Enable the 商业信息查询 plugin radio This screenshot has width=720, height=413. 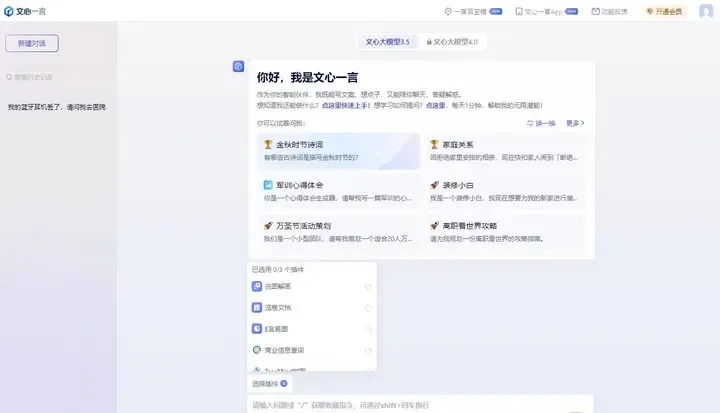click(x=368, y=351)
